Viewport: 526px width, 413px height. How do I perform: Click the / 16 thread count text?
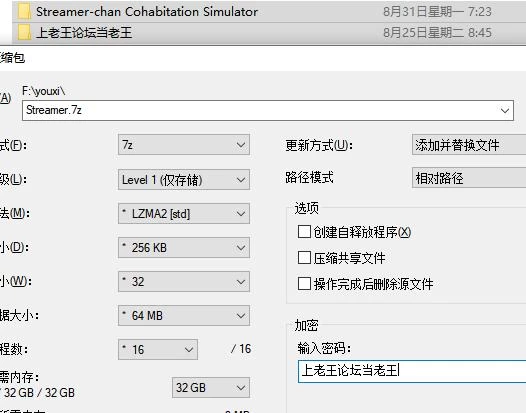tap(241, 349)
